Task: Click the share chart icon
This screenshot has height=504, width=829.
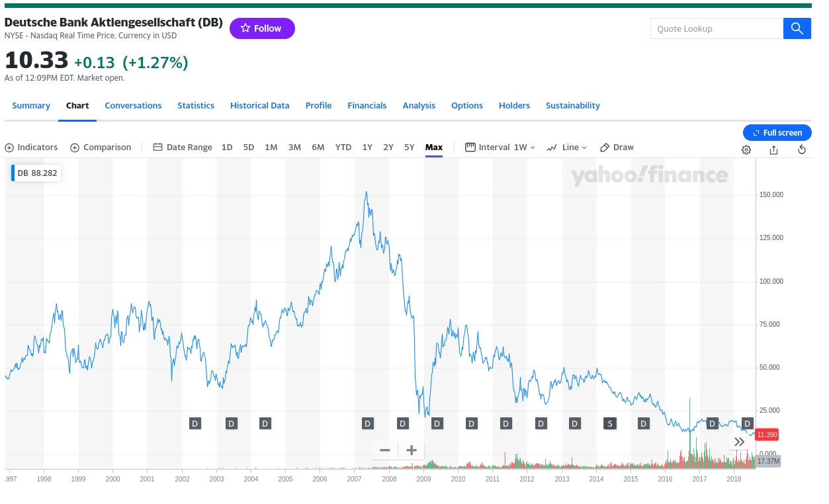Action: click(x=773, y=149)
